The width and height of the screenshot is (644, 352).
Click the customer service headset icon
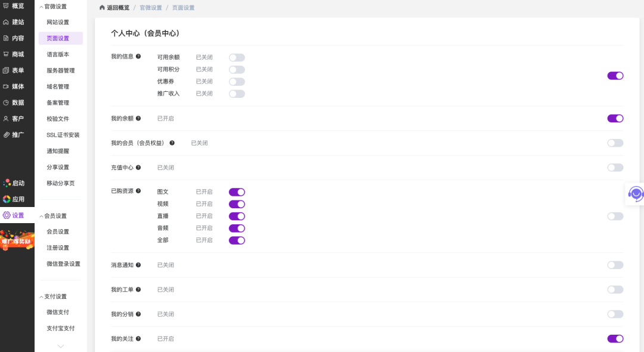point(636,194)
